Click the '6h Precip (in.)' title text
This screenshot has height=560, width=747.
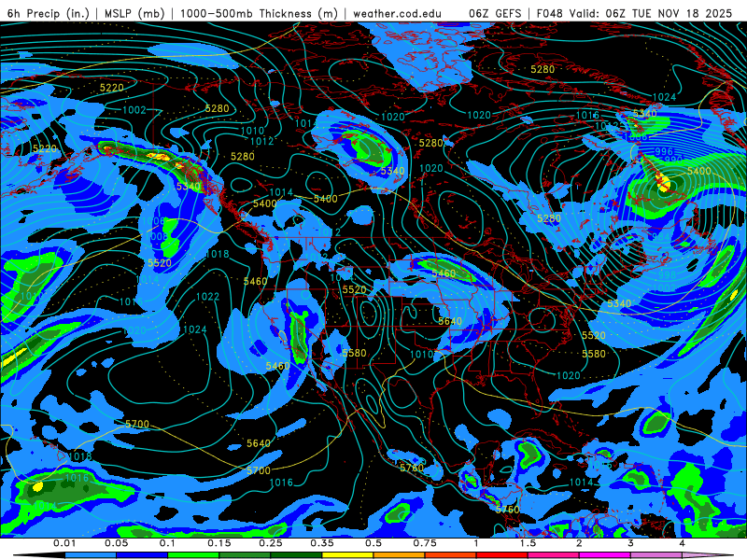pos(49,13)
